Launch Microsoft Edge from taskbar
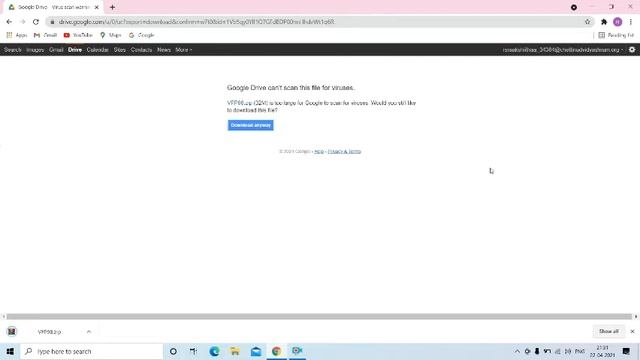This screenshot has width=640, height=360. (x=214, y=351)
